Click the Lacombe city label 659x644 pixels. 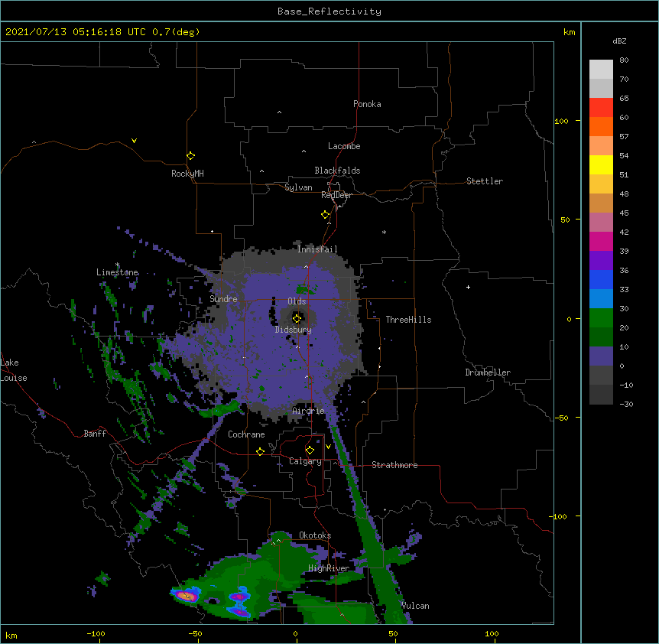pyautogui.click(x=344, y=146)
